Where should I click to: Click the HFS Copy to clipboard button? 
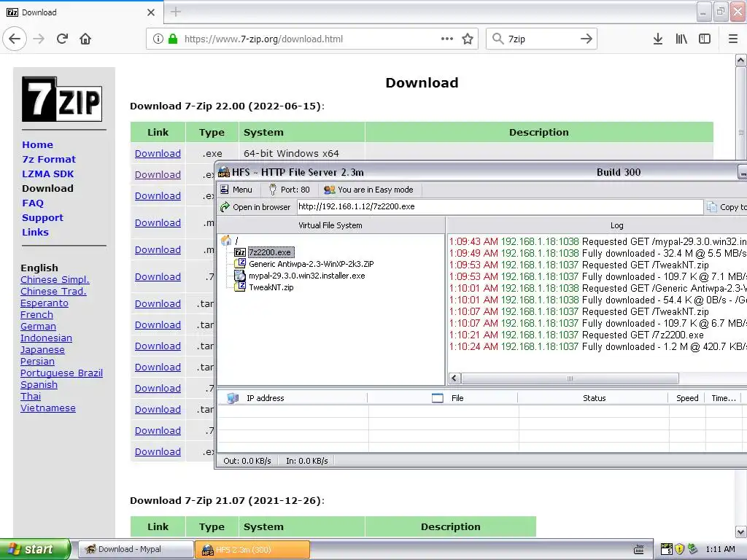point(727,207)
